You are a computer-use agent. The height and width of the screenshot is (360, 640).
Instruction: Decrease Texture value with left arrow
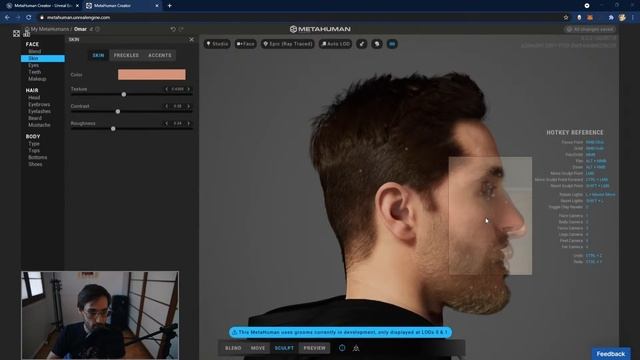tap(167, 89)
